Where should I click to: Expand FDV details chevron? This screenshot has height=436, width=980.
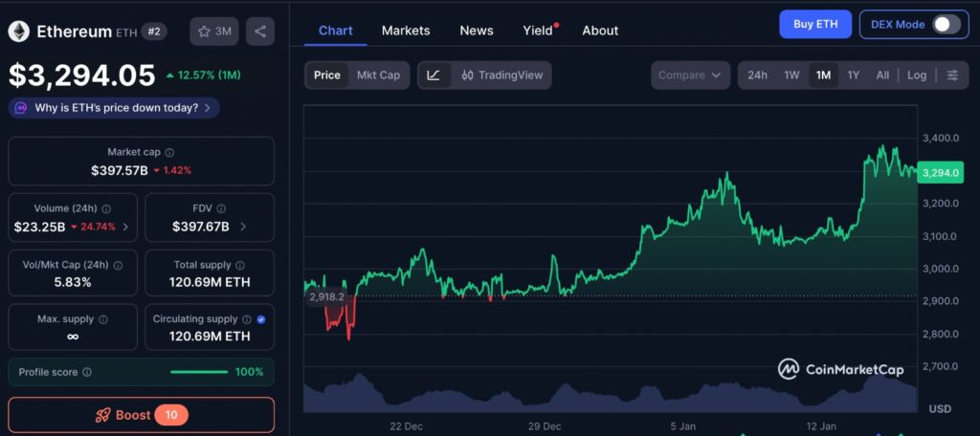pyautogui.click(x=242, y=227)
